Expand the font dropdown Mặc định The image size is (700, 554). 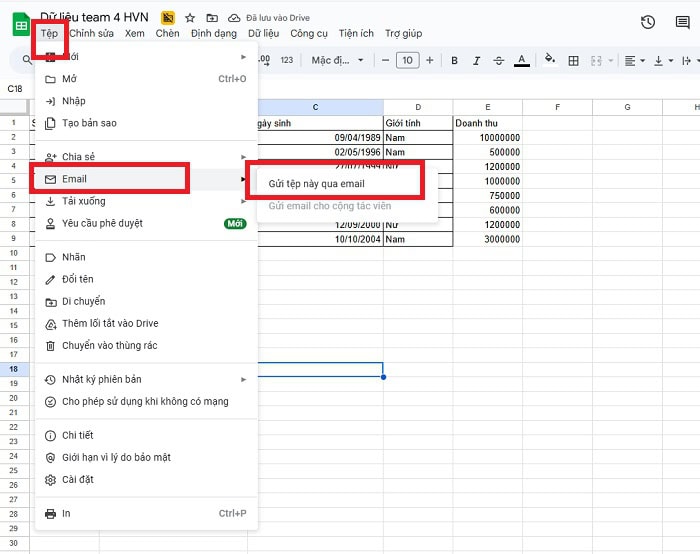(337, 61)
